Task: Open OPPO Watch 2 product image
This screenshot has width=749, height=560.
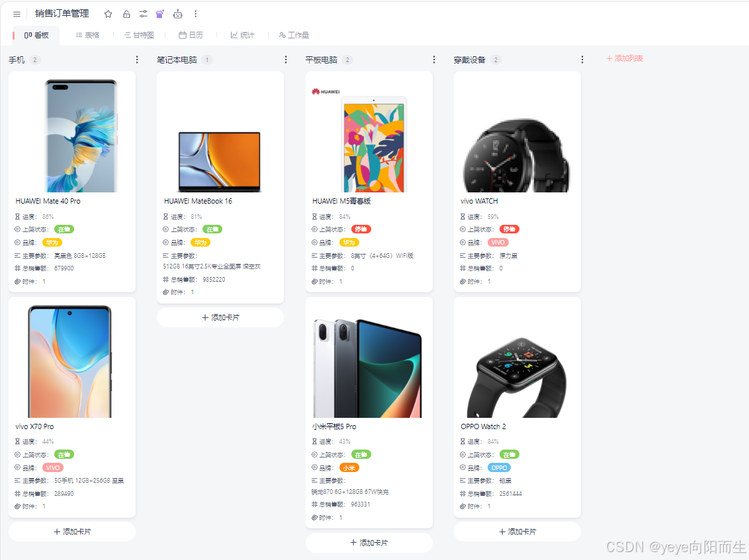Action: pyautogui.click(x=517, y=377)
